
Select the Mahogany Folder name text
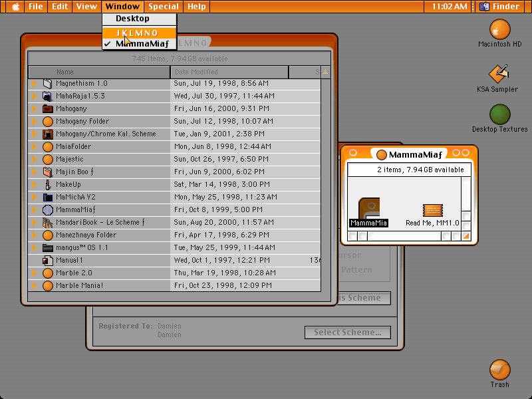[82, 122]
